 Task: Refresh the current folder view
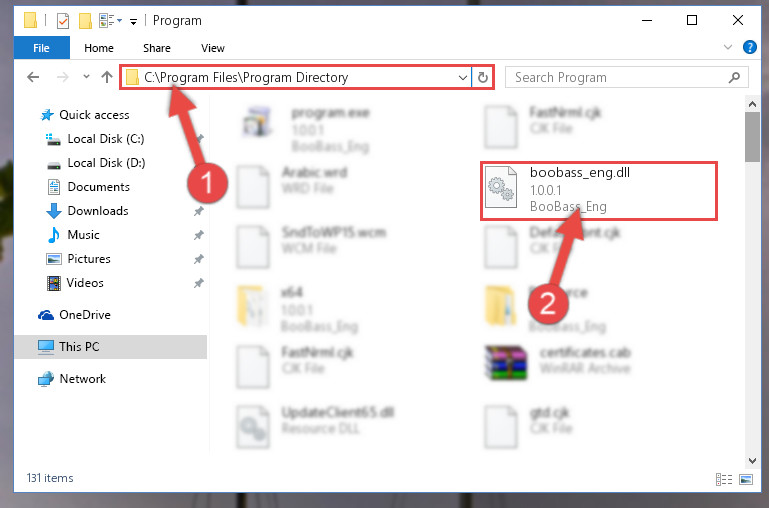pos(483,77)
